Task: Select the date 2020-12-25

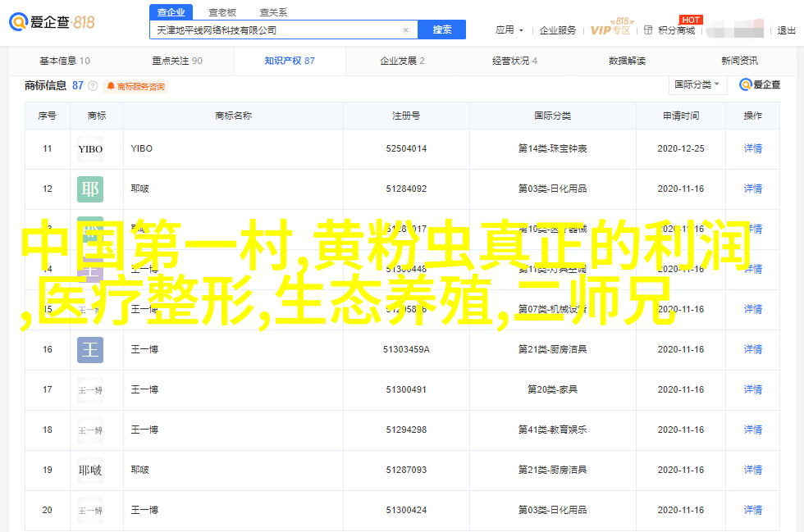Action: tap(681, 148)
